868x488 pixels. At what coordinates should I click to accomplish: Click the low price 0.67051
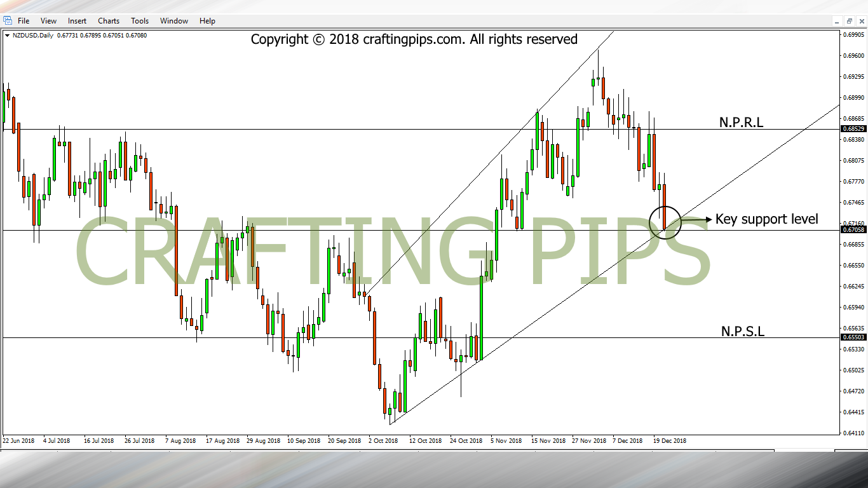(x=114, y=36)
